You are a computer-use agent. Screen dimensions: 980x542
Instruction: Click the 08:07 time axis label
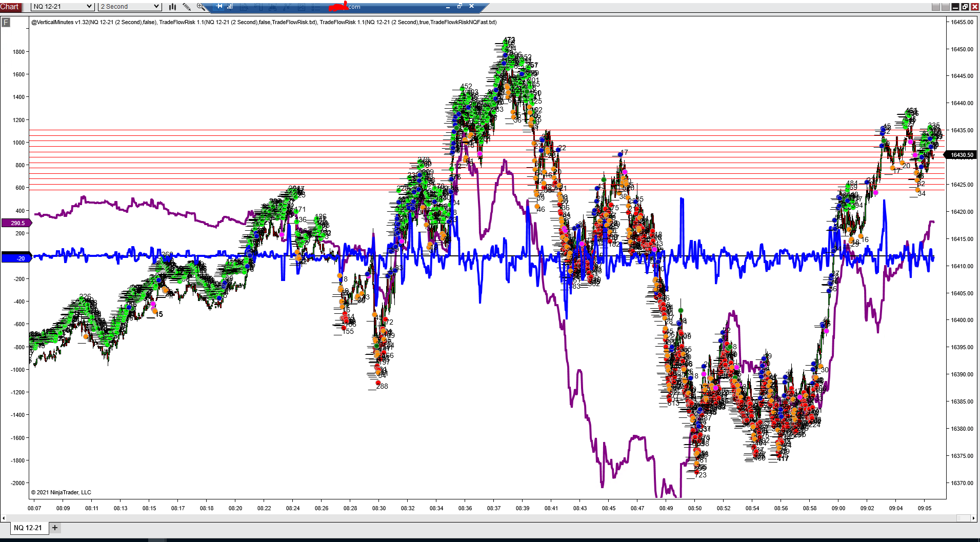[34, 508]
